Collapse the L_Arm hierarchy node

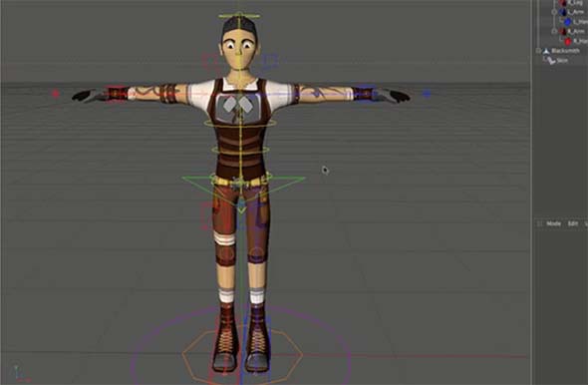(554, 12)
